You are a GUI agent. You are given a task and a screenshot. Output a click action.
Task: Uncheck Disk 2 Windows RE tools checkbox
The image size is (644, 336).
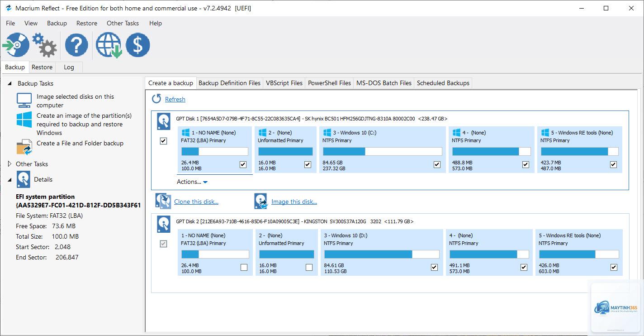tap(614, 267)
